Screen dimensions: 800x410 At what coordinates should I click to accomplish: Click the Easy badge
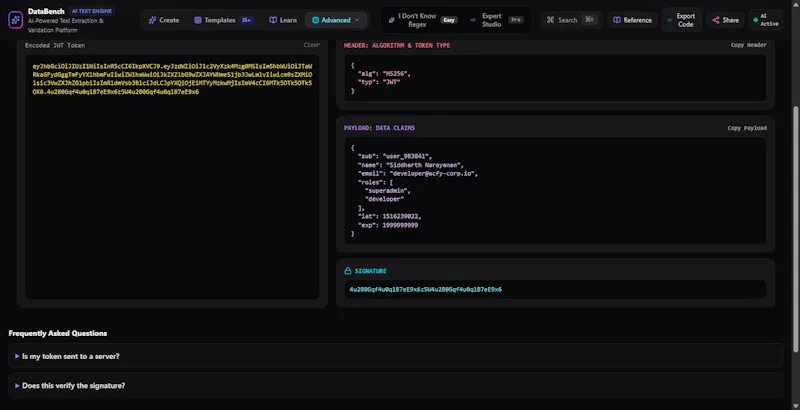pos(449,20)
